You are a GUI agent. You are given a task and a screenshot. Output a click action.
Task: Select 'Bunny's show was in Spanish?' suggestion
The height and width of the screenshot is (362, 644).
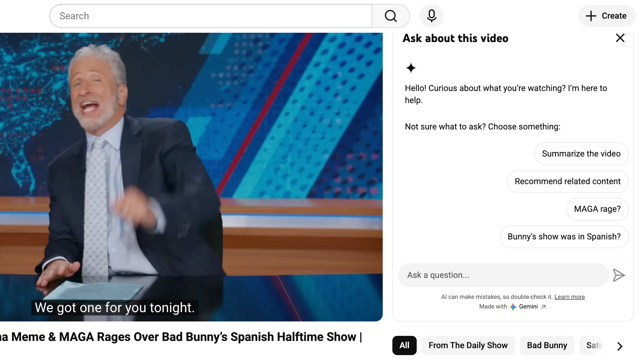coord(564,236)
